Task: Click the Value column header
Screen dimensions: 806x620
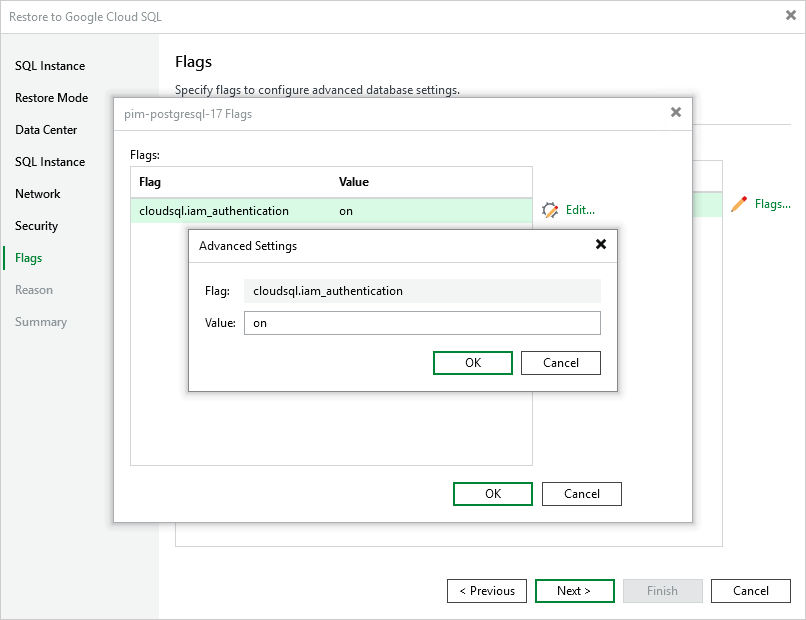Action: pos(354,182)
